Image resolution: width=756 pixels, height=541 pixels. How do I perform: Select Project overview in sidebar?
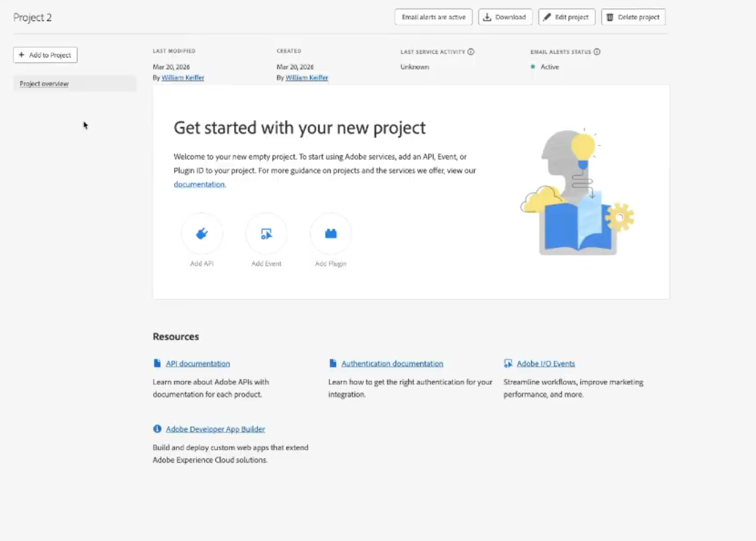point(74,83)
